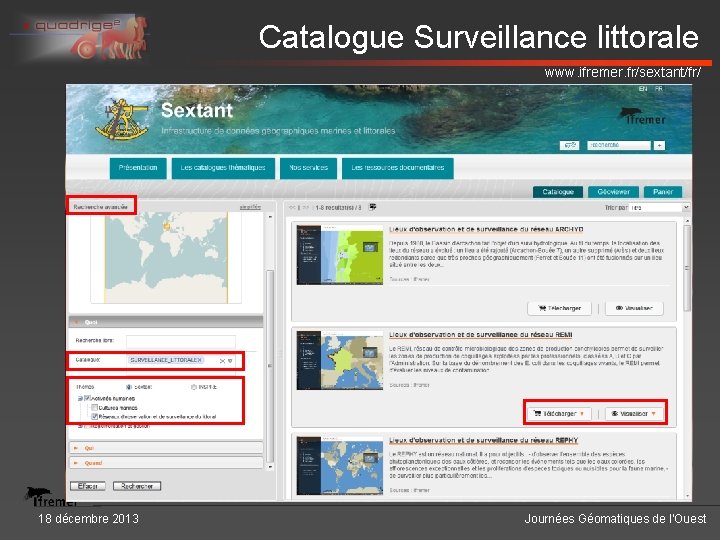Toggle checkbox of the tree item below Réseaux
This screenshot has width=720, height=540.
(x=87, y=426)
